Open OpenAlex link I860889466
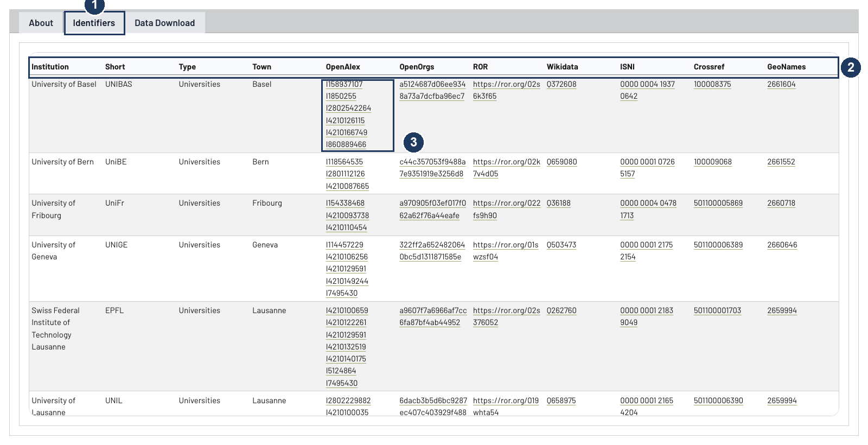Image resolution: width=868 pixels, height=445 pixels. pyautogui.click(x=346, y=144)
